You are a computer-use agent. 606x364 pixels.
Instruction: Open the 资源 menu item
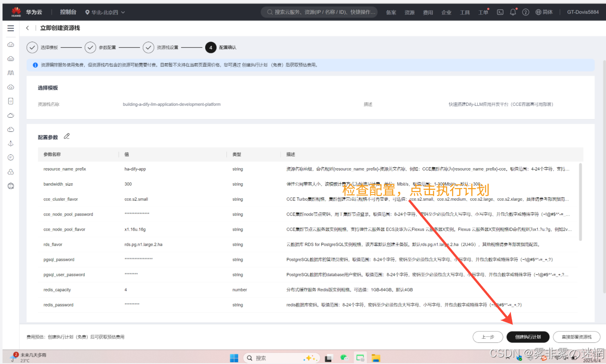(x=409, y=12)
